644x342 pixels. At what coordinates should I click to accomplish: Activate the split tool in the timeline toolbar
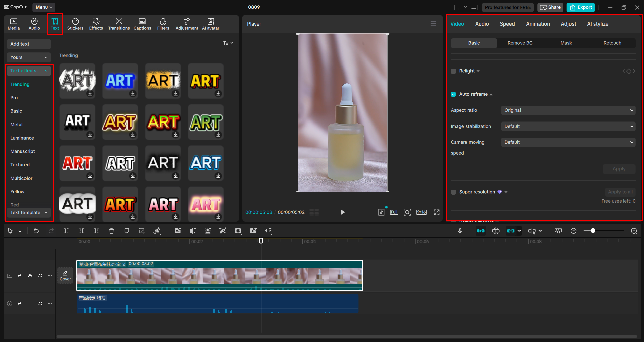click(x=66, y=231)
